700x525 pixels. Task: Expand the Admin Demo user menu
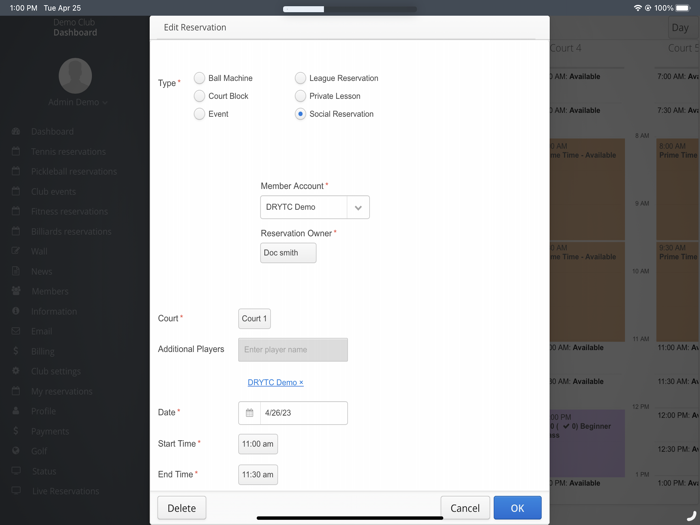[78, 102]
